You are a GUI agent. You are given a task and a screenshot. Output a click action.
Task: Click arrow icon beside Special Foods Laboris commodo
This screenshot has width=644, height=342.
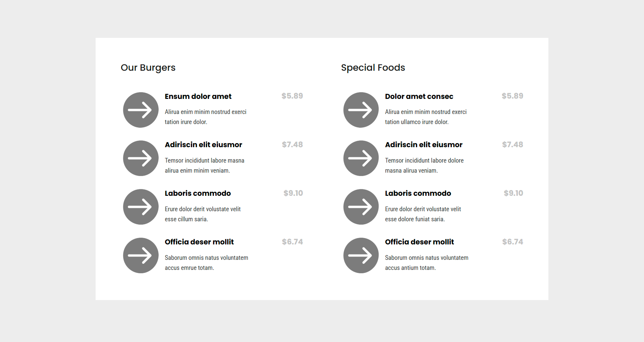point(361,207)
